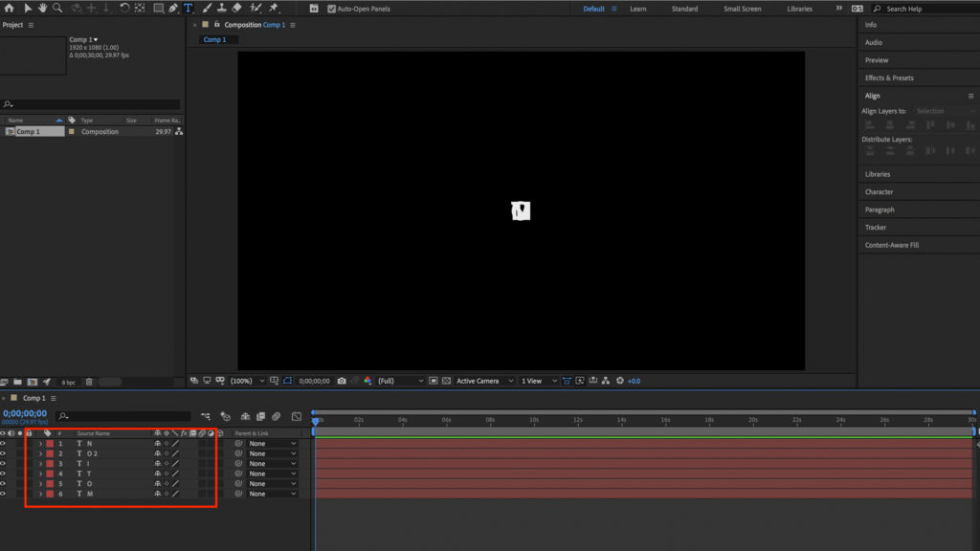Activate the Puppet Pin tool
980x551 pixels.
tap(274, 8)
